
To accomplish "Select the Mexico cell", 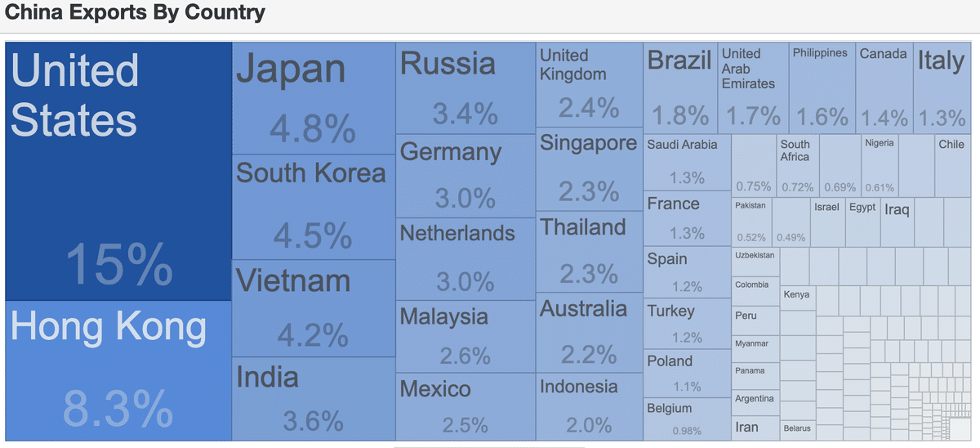I will (x=465, y=407).
